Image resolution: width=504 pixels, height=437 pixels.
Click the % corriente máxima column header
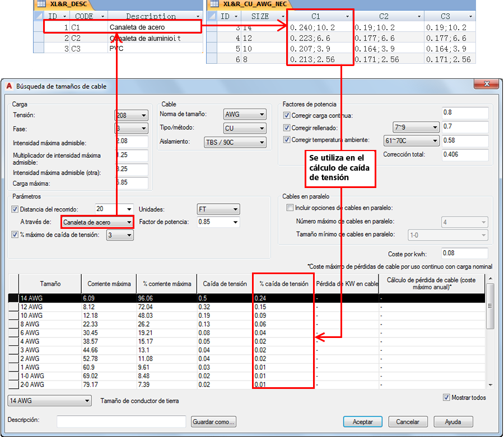pyautogui.click(x=167, y=284)
